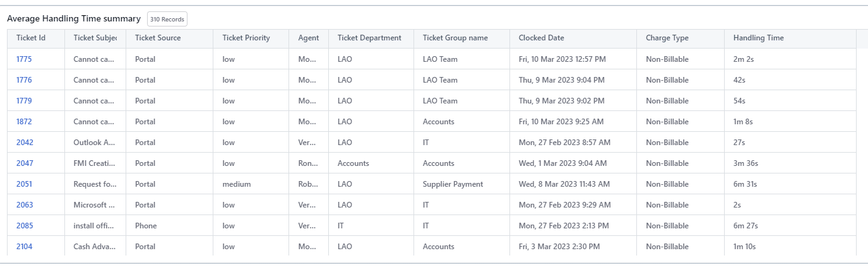Screen dimensions: 868x270
Task: Open ticket 2085 link
Action: point(25,226)
